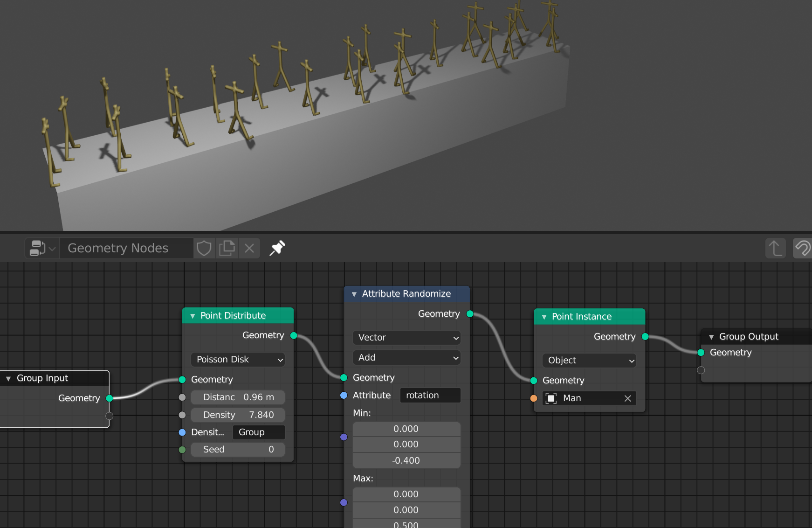Image resolution: width=812 pixels, height=528 pixels.
Task: Select the Attribute Randomize node header
Action: [406, 294]
